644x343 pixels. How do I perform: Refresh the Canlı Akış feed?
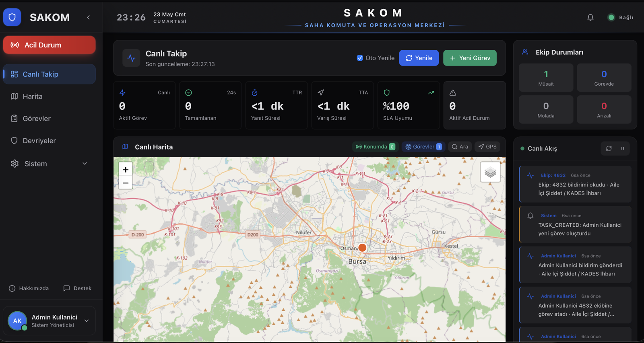click(609, 148)
